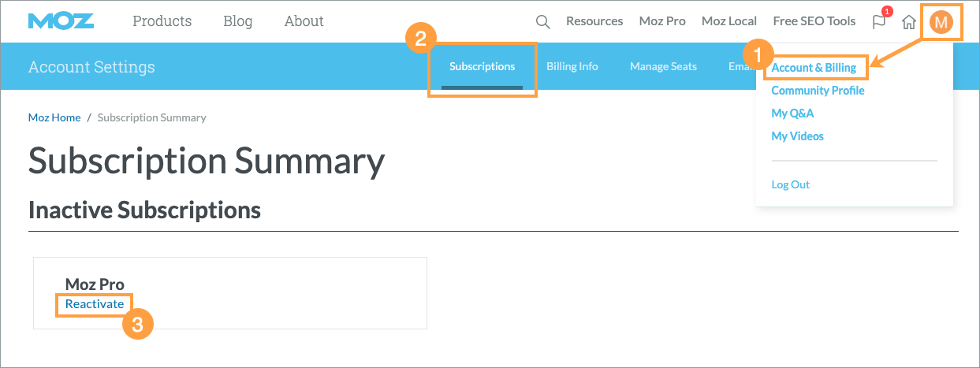Viewport: 980px width, 368px height.
Task: Select Account & Billing from dropdown
Action: 814,68
